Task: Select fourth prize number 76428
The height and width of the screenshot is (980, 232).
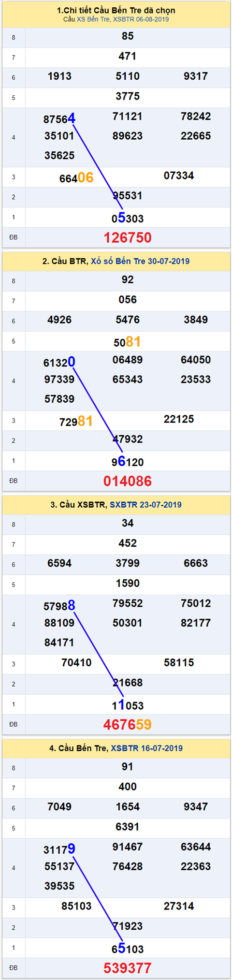Action: [128, 866]
